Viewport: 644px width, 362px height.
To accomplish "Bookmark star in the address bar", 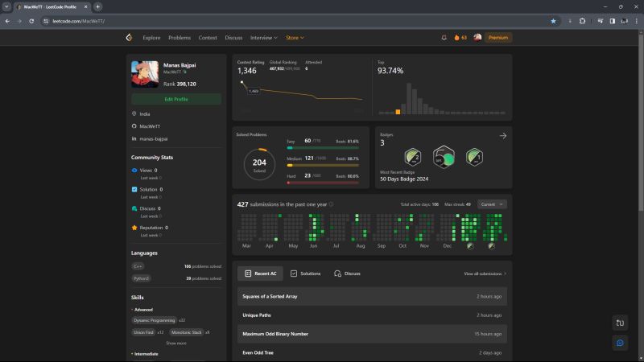I will pyautogui.click(x=553, y=21).
